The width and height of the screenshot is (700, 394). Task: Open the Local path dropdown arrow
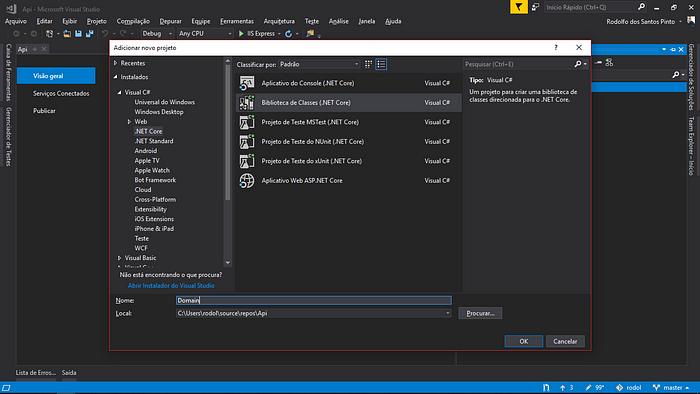[x=448, y=313]
